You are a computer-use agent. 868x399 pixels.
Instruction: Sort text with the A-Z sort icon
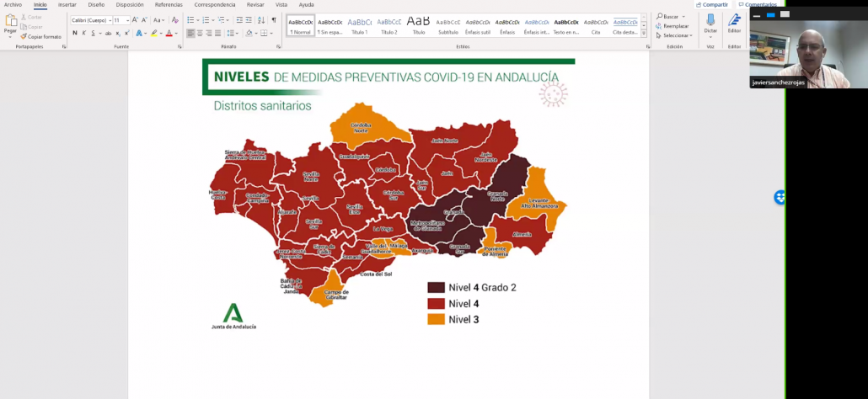tap(261, 19)
